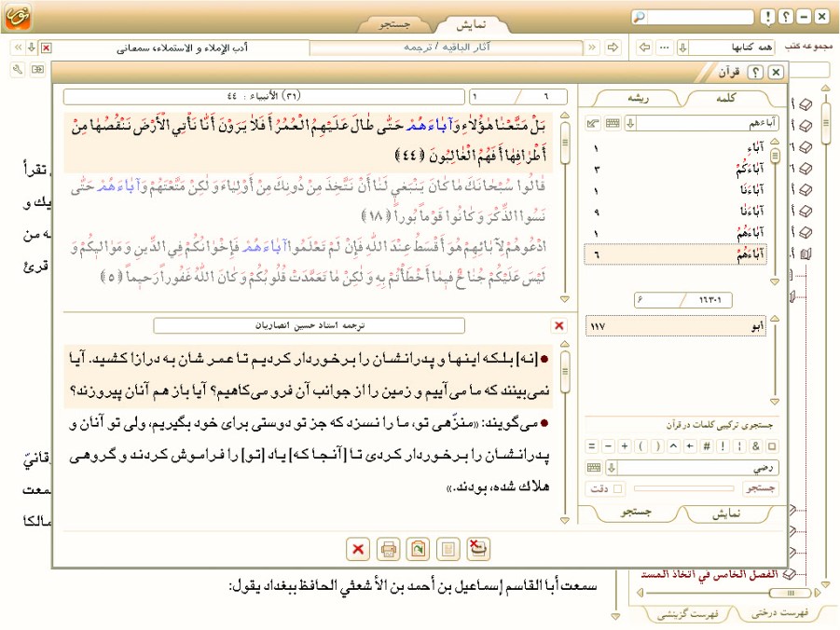The height and width of the screenshot is (630, 840).
Task: Insert the plus operator in combined search
Action: pyautogui.click(x=625, y=445)
